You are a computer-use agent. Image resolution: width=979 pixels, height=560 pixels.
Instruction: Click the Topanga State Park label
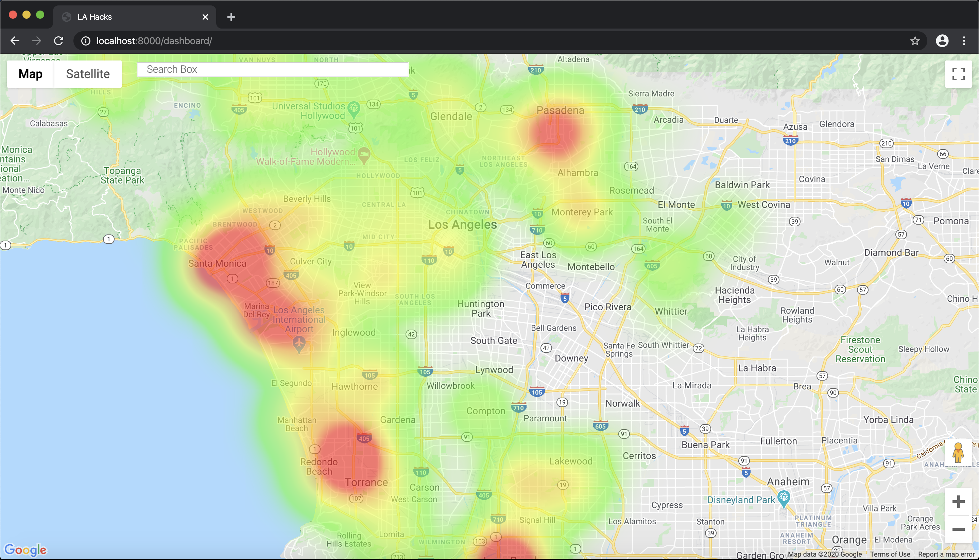tap(122, 175)
